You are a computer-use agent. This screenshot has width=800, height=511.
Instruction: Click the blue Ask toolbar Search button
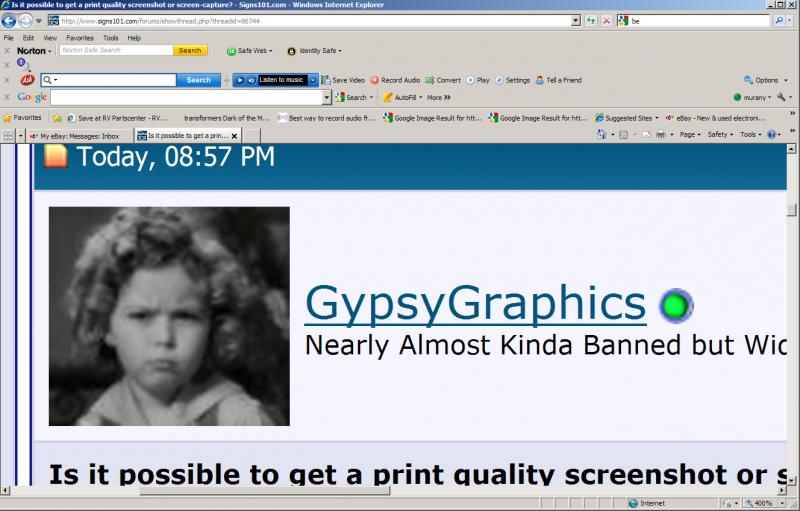(x=198, y=80)
